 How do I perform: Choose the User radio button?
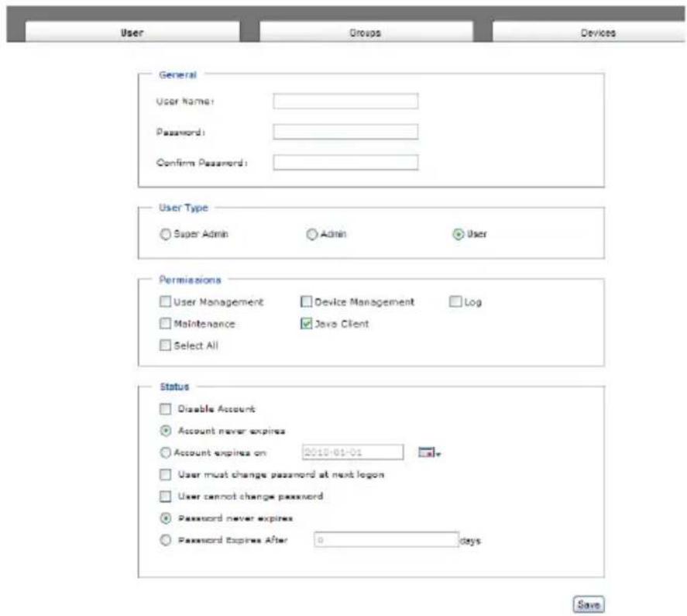(458, 235)
